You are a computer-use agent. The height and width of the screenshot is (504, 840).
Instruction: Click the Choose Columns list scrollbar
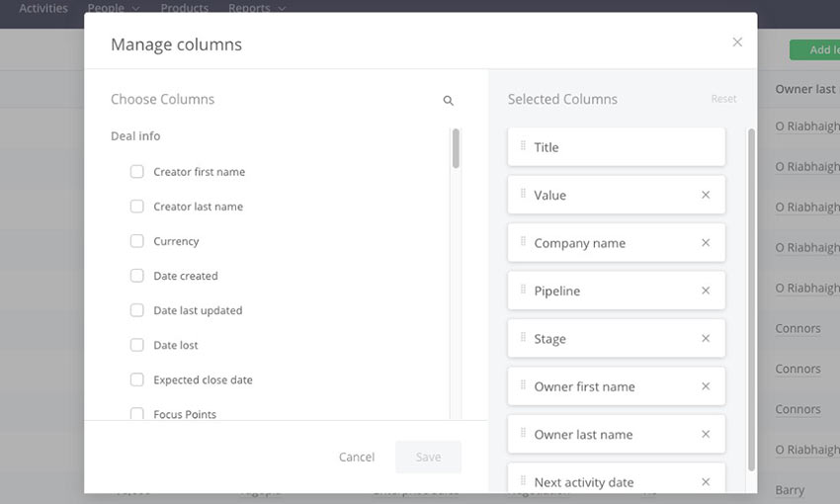pos(456,148)
